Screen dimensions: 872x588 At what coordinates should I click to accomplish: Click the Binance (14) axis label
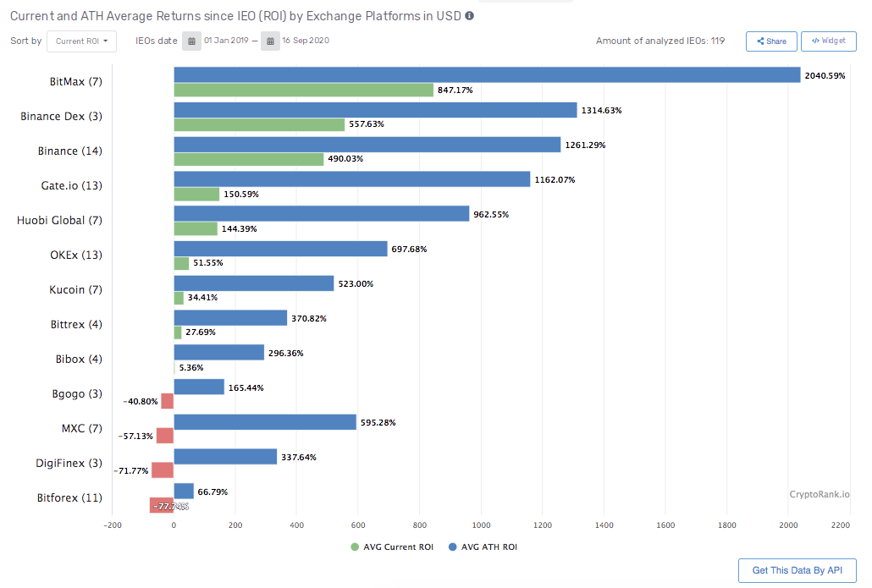tap(70, 151)
